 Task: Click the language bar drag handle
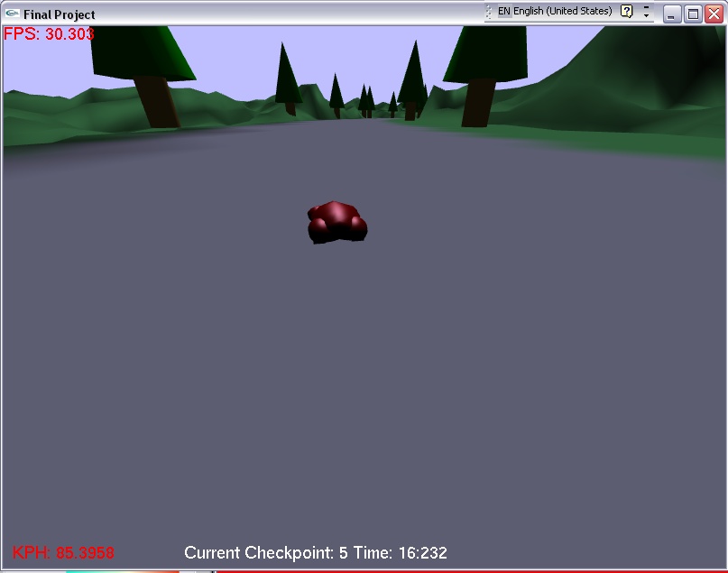pos(489,12)
